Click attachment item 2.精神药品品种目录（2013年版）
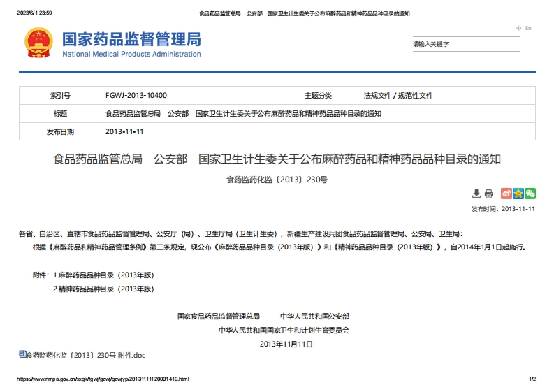Image resolution: width=554 pixels, height=392 pixels. pyautogui.click(x=103, y=288)
